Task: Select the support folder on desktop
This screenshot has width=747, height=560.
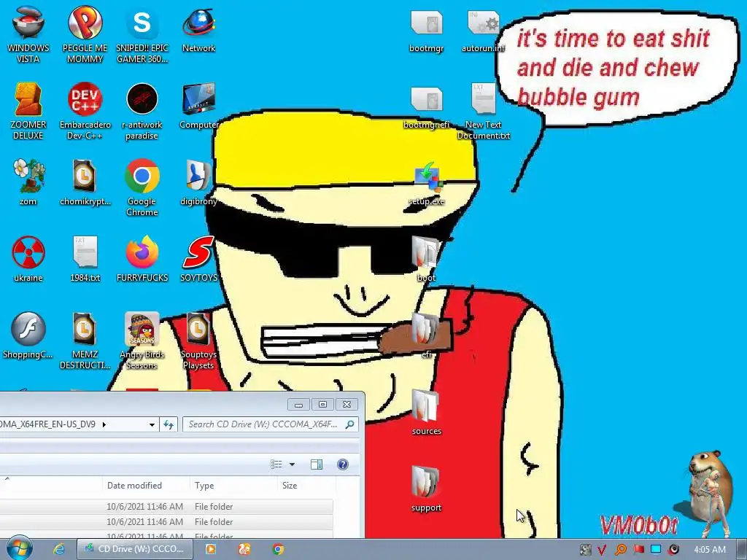Action: 426,489
